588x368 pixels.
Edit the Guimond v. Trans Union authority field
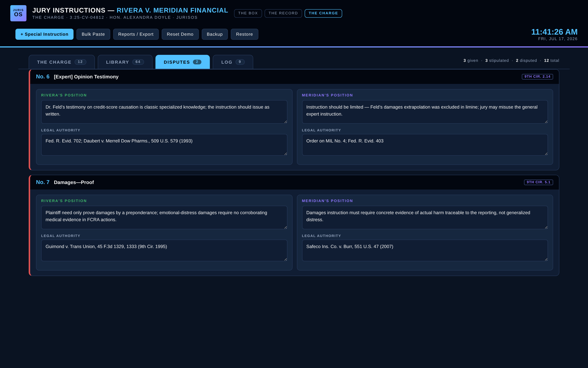click(164, 250)
